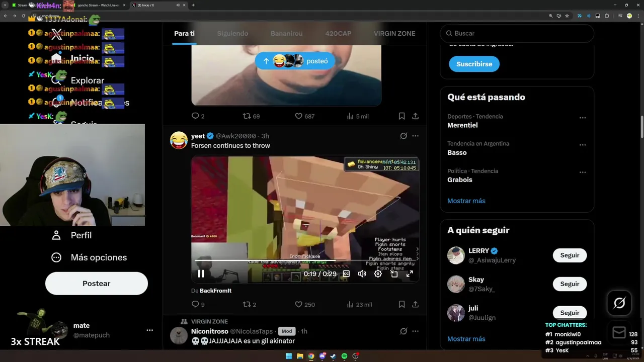Switch to the Siguiendo tab
This screenshot has width=644, height=362.
[x=232, y=33]
